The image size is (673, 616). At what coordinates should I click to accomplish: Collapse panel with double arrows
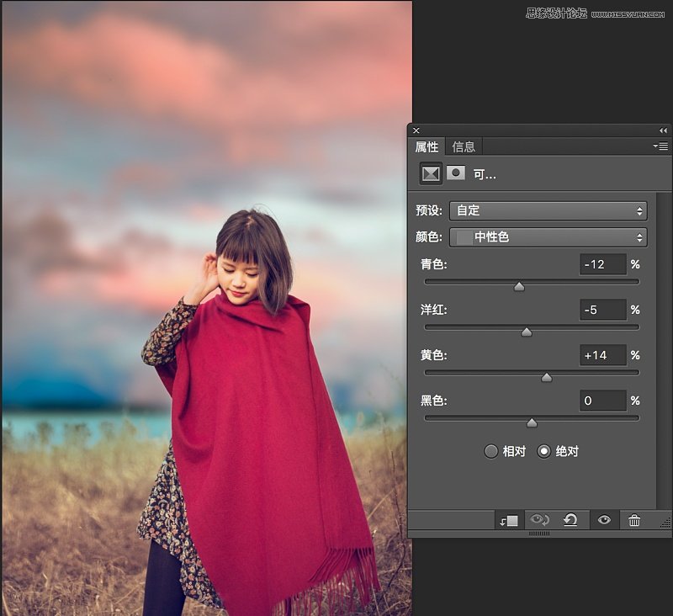[x=664, y=130]
